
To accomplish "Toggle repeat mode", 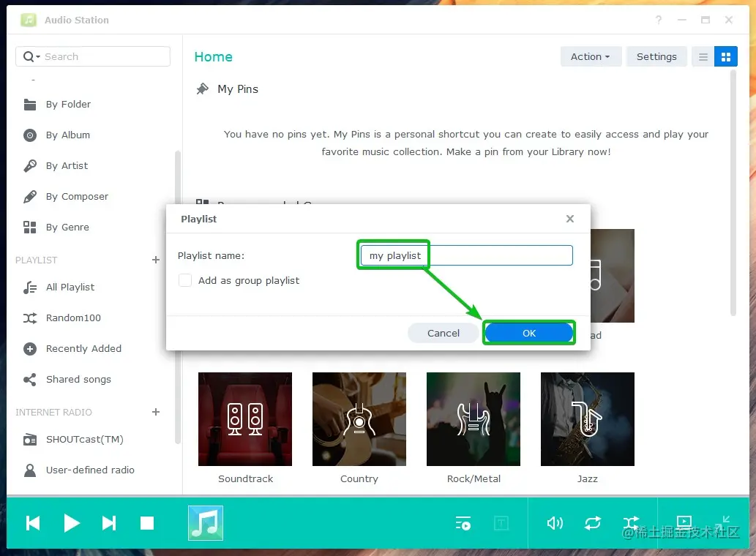I will [x=593, y=523].
